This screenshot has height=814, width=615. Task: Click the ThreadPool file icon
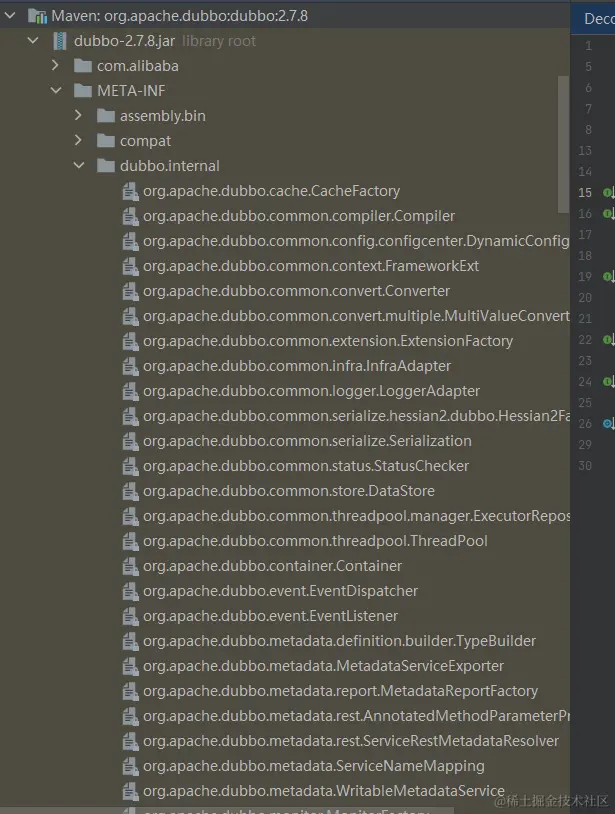[130, 541]
